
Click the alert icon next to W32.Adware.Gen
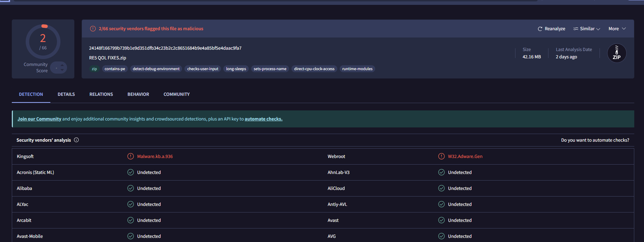(x=441, y=156)
